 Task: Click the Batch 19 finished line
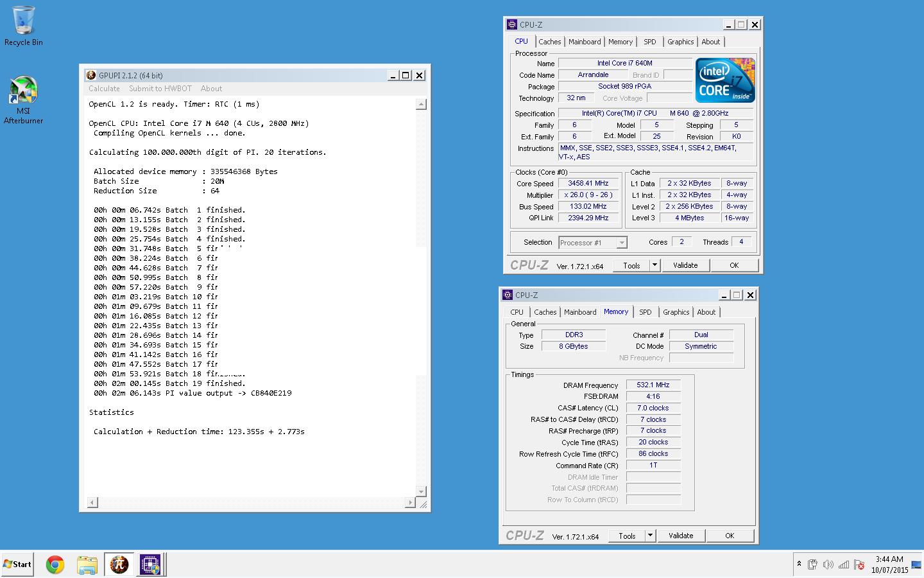coord(169,383)
